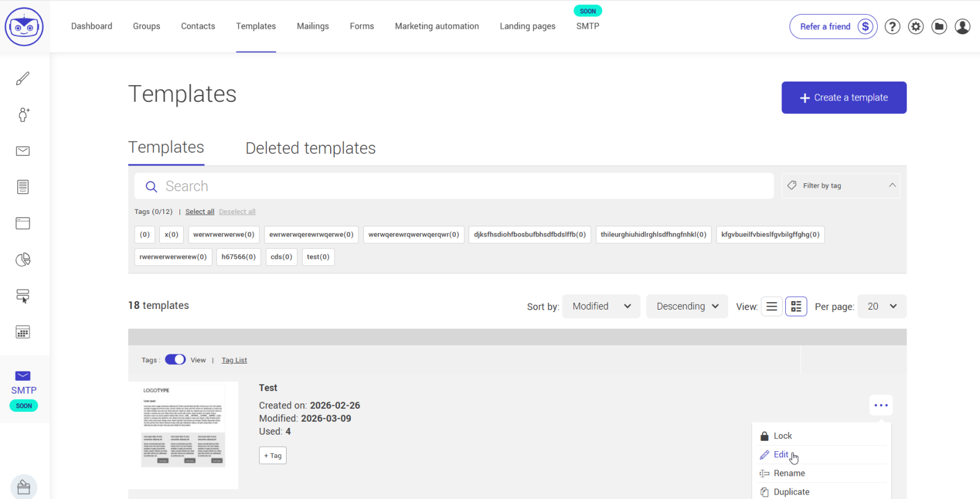Viewport: 980px width, 499px height.
Task: Click the pie chart icon in sidebar
Action: pos(23,260)
